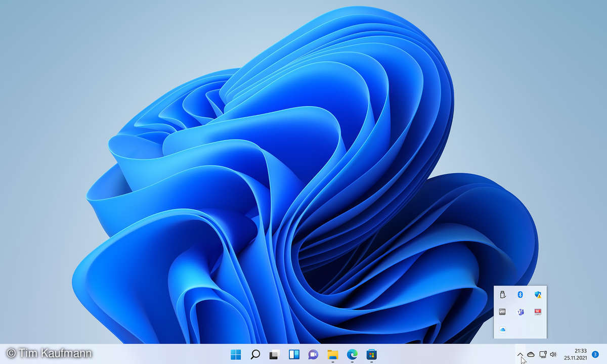Click Safely Remove Hardware USB icon
The height and width of the screenshot is (364, 607).
pyautogui.click(x=502, y=294)
